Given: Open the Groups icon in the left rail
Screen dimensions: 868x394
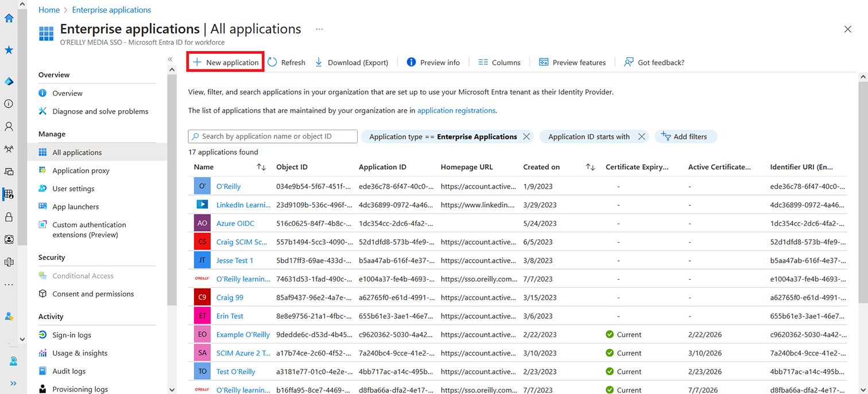Looking at the screenshot, I should 9,149.
